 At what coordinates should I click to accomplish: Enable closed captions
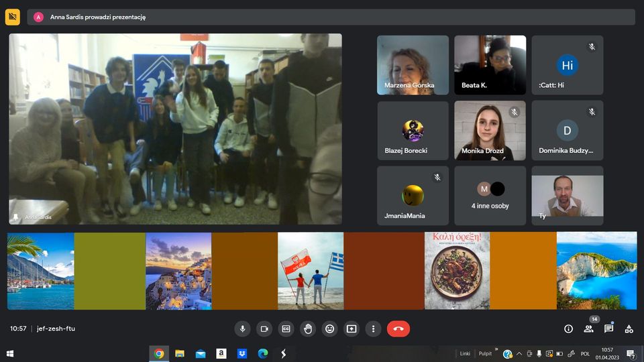coord(286,328)
